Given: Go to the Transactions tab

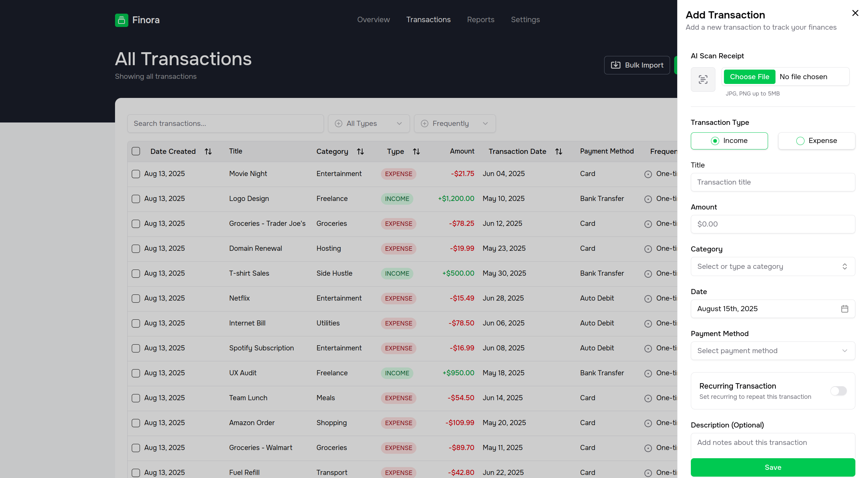Looking at the screenshot, I should tap(428, 20).
